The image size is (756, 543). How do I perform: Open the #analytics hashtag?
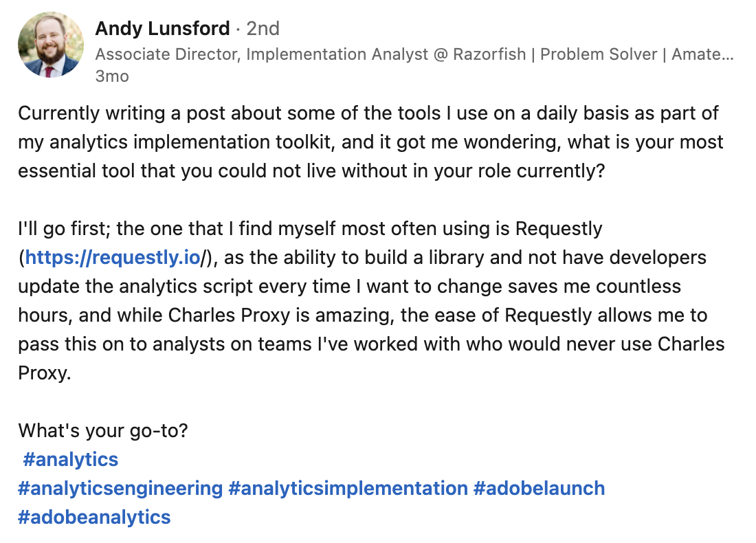coord(70,460)
